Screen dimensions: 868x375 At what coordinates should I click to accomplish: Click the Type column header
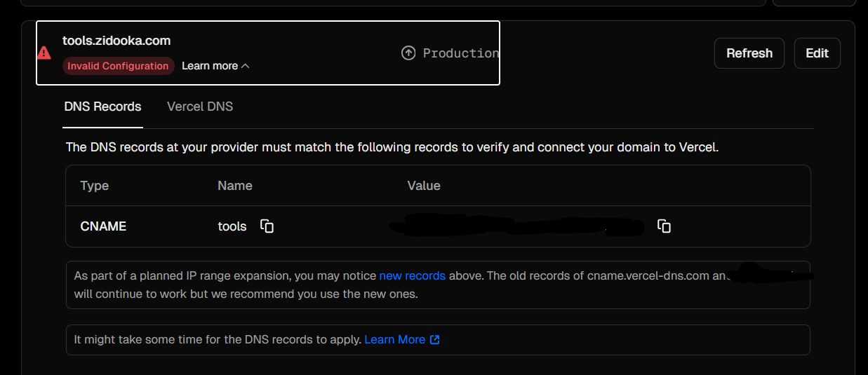[x=95, y=186]
